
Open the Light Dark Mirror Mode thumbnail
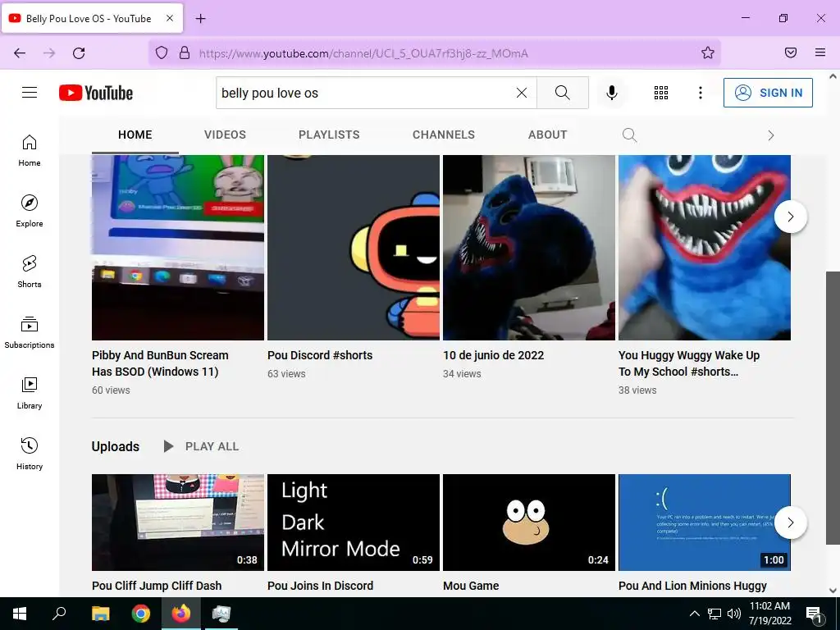point(354,523)
